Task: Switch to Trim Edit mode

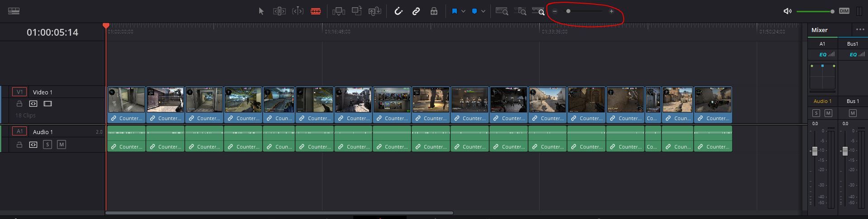Action: click(x=279, y=11)
